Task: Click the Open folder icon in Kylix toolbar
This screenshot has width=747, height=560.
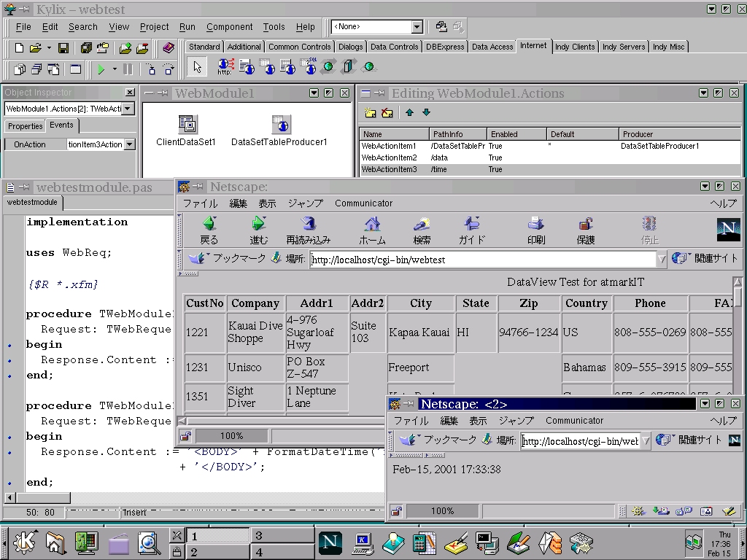Action: (35, 47)
